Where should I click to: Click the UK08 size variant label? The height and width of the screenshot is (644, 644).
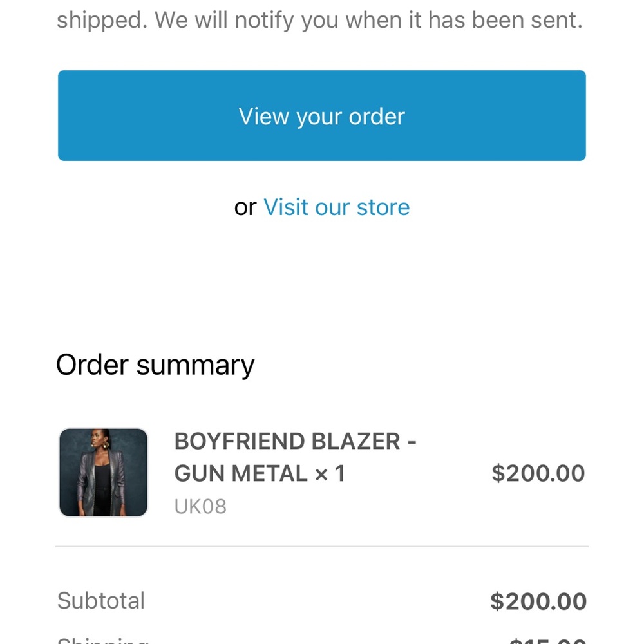pos(200,506)
